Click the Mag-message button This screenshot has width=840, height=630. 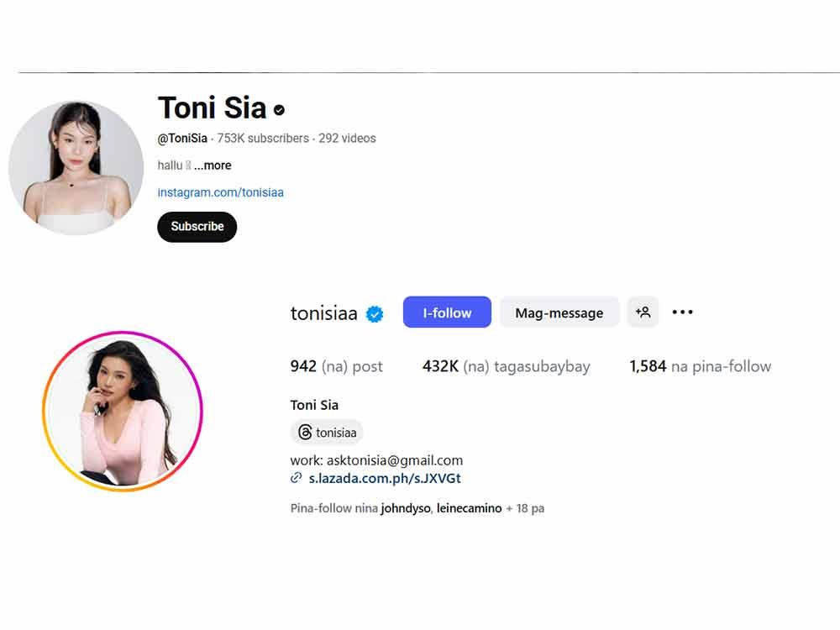[559, 312]
